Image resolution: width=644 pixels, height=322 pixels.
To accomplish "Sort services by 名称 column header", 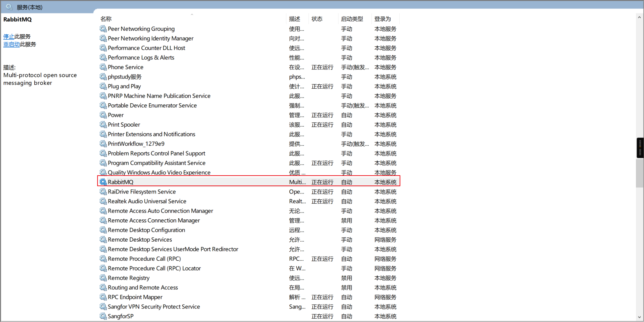I will (x=106, y=19).
